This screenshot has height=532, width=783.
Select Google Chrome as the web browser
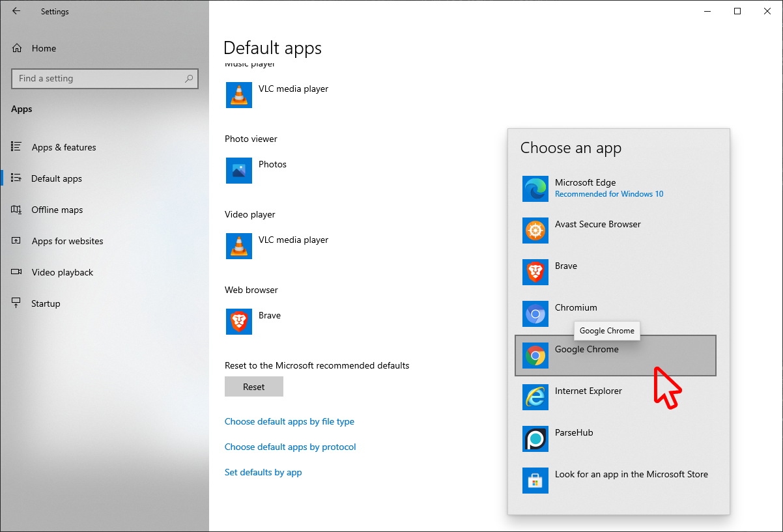click(616, 356)
